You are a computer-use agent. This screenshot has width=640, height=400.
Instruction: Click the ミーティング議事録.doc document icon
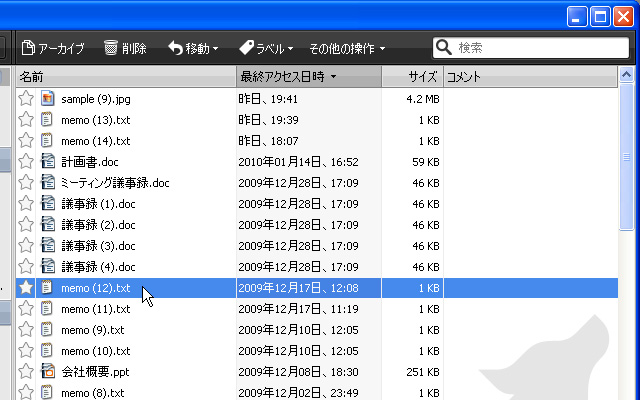click(48, 182)
